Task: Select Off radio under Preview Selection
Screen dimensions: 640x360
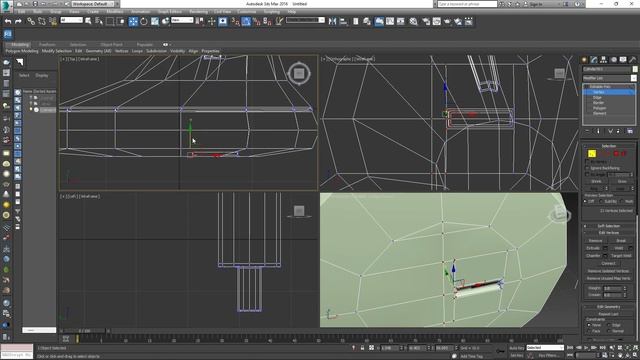Action: (x=586, y=202)
